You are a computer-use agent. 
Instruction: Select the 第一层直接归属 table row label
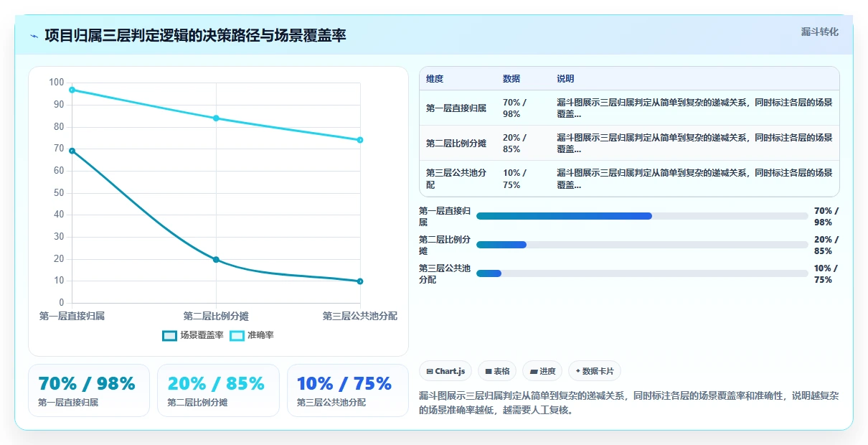[x=456, y=108]
